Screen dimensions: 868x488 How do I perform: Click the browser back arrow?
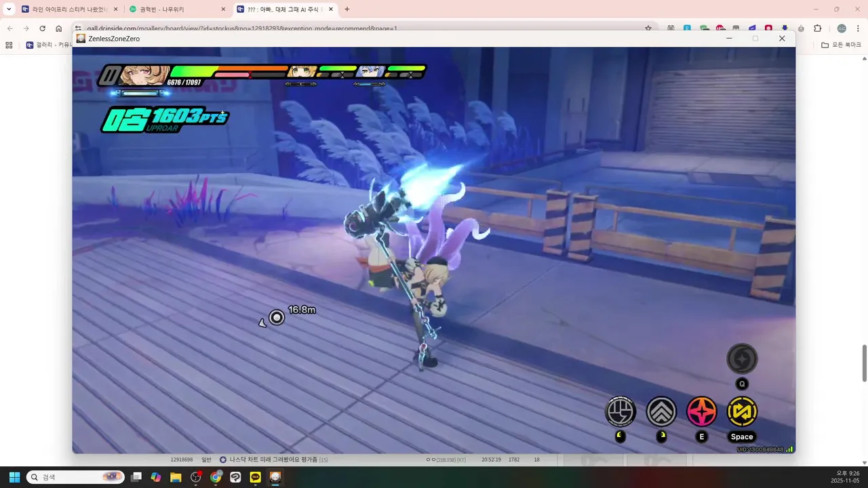[x=9, y=28]
